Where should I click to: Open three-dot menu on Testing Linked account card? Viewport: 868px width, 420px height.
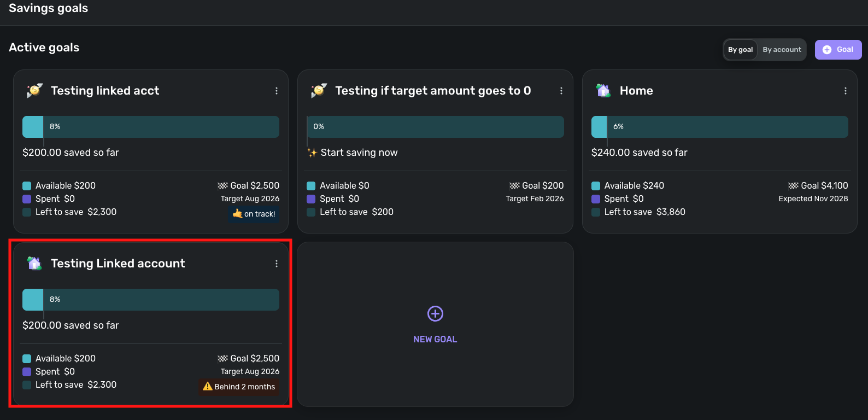[277, 264]
